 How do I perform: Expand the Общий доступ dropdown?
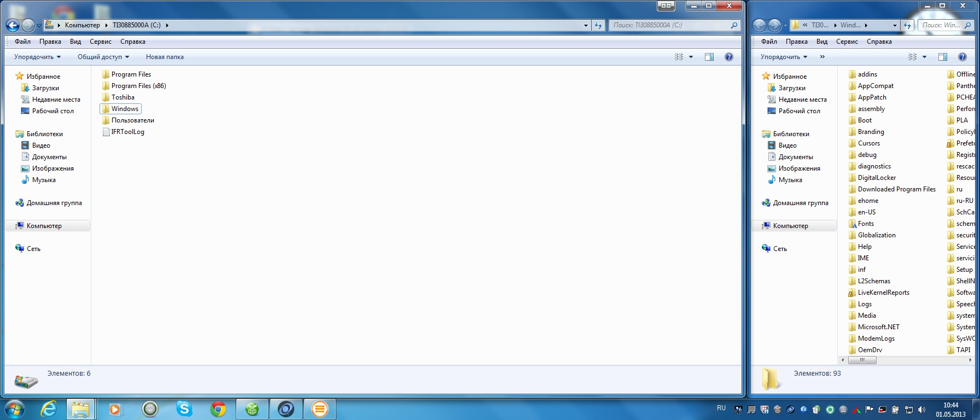pyautogui.click(x=103, y=57)
